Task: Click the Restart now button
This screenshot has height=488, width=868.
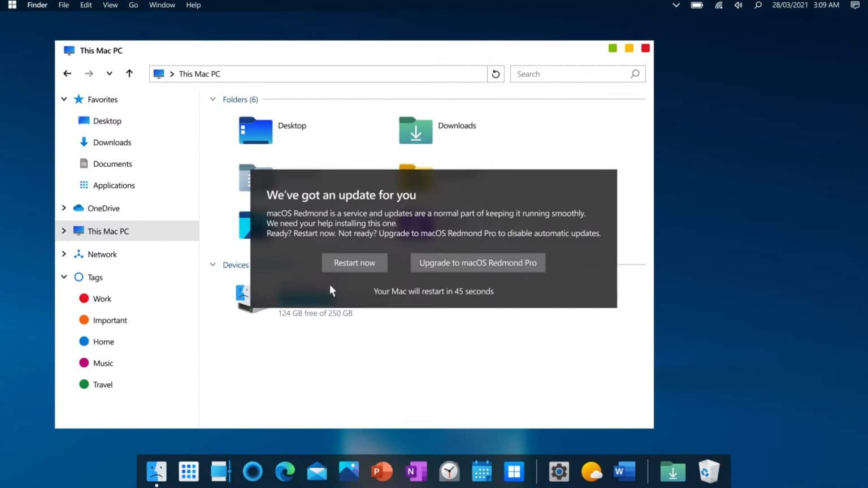Action: point(354,262)
